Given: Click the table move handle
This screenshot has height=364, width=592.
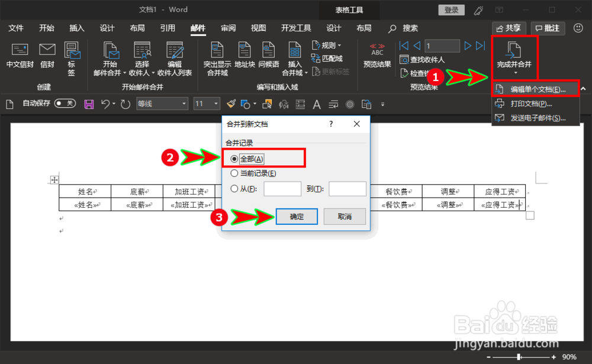Looking at the screenshot, I should click(54, 180).
